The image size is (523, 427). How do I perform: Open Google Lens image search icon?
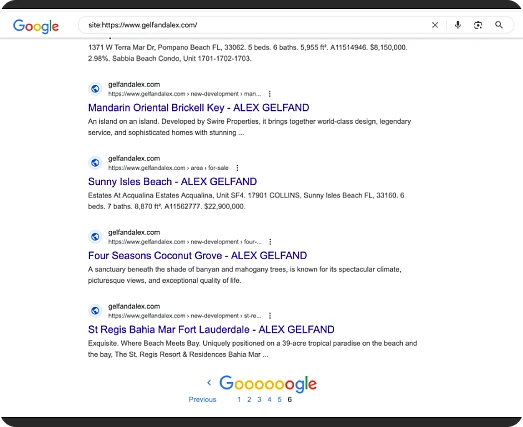[x=478, y=25]
